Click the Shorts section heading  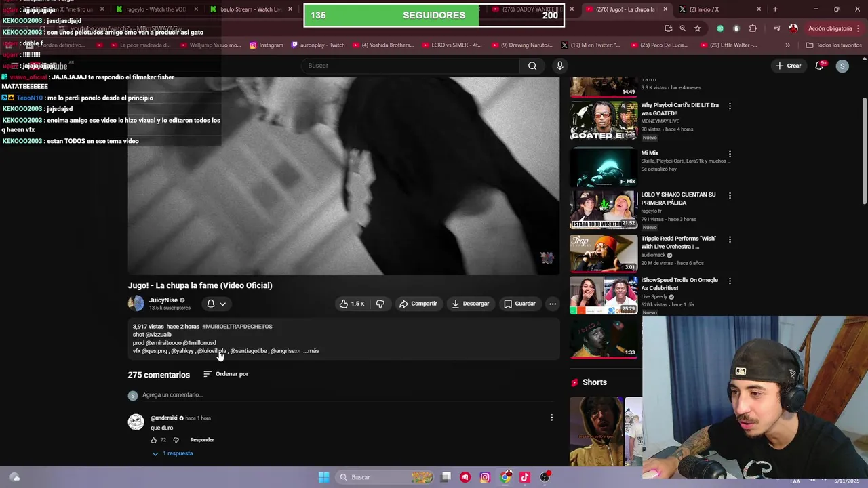point(595,382)
